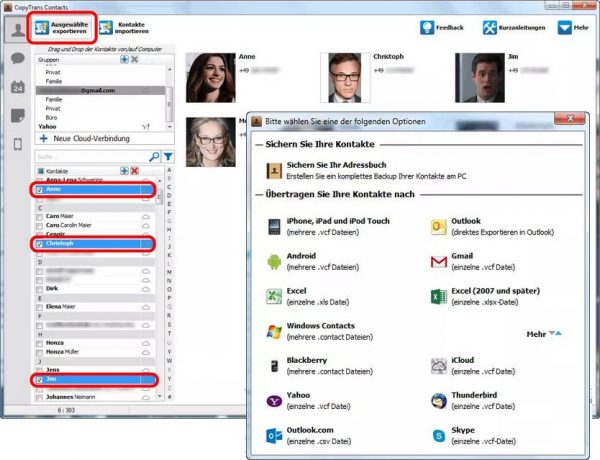Click Kontakte importieren toolbar button
The height and width of the screenshot is (460, 600).
tap(124, 28)
